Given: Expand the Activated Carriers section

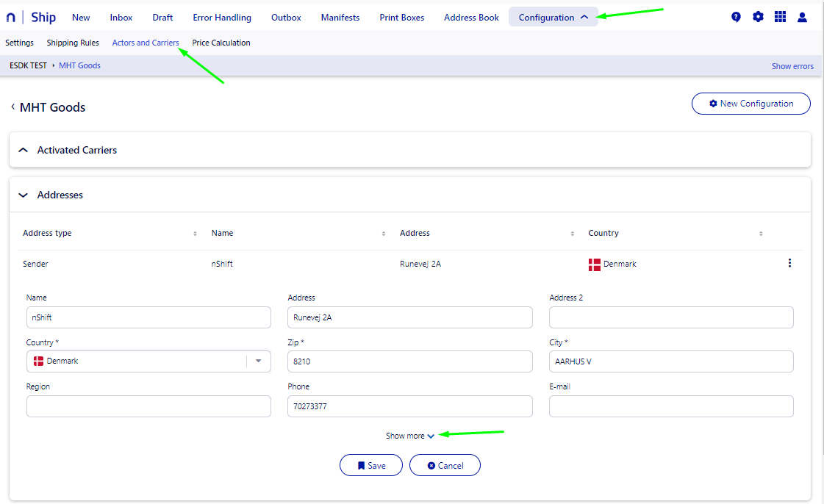Looking at the screenshot, I should pyautogui.click(x=23, y=150).
